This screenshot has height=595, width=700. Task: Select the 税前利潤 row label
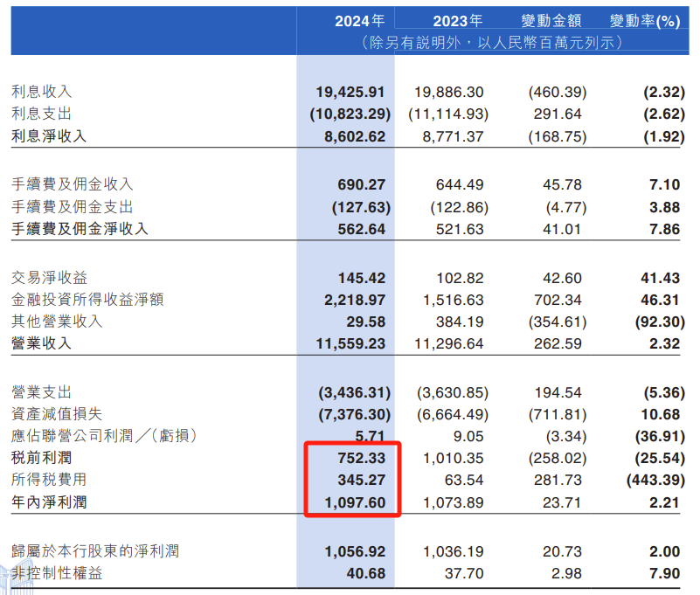tap(42, 458)
